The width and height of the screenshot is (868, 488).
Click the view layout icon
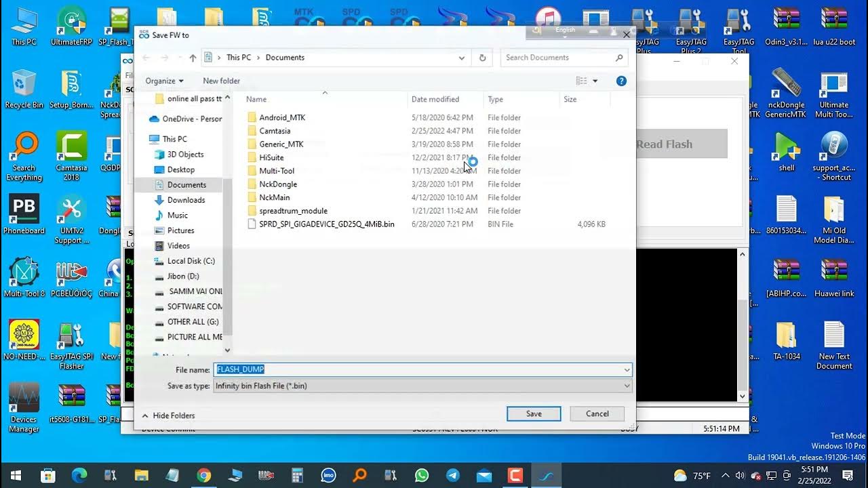coord(581,81)
